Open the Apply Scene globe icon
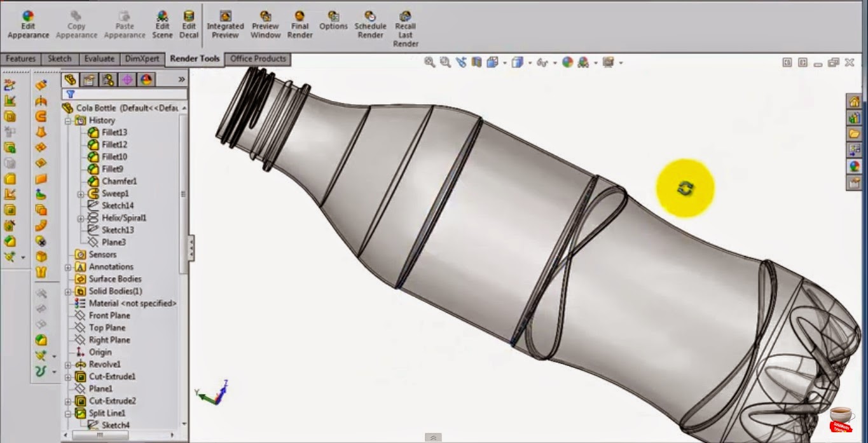 (567, 62)
